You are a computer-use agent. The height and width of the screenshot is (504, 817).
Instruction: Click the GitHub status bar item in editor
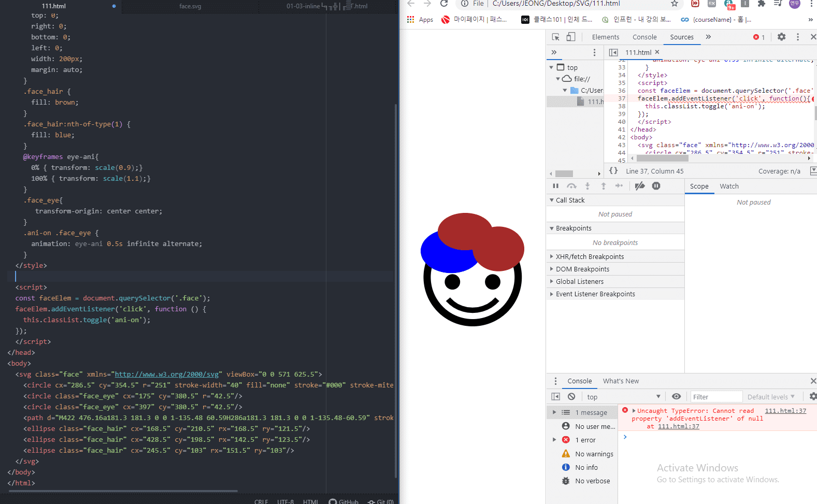tap(343, 501)
